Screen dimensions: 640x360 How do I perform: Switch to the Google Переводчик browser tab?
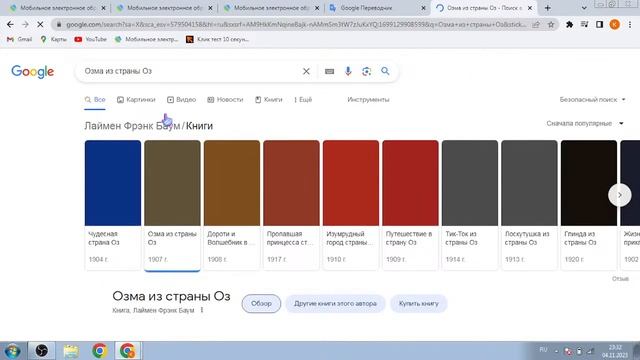(x=378, y=8)
